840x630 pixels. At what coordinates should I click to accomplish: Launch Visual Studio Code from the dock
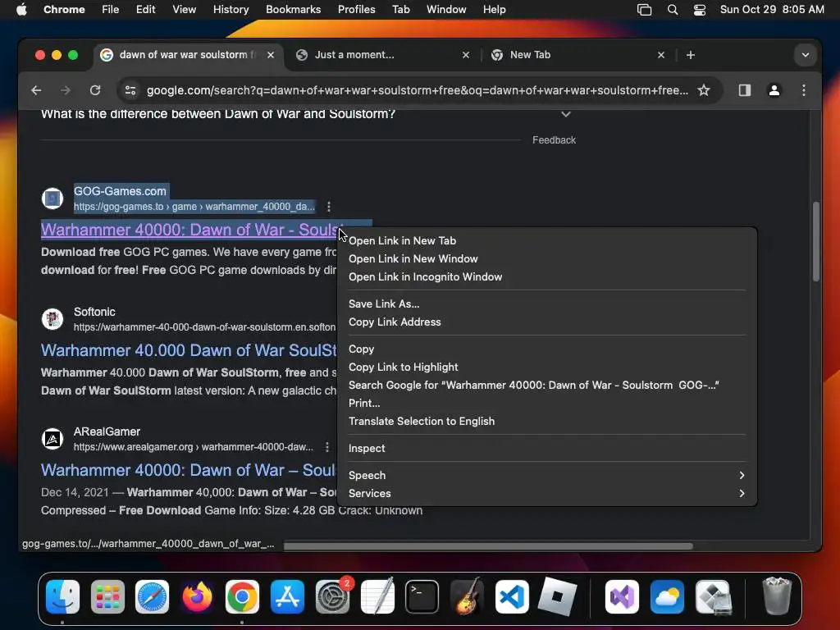tap(512, 596)
